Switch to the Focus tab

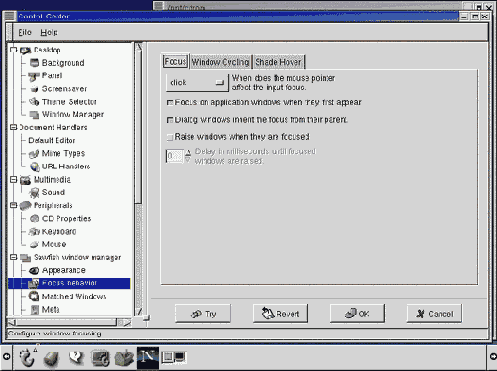(175, 61)
